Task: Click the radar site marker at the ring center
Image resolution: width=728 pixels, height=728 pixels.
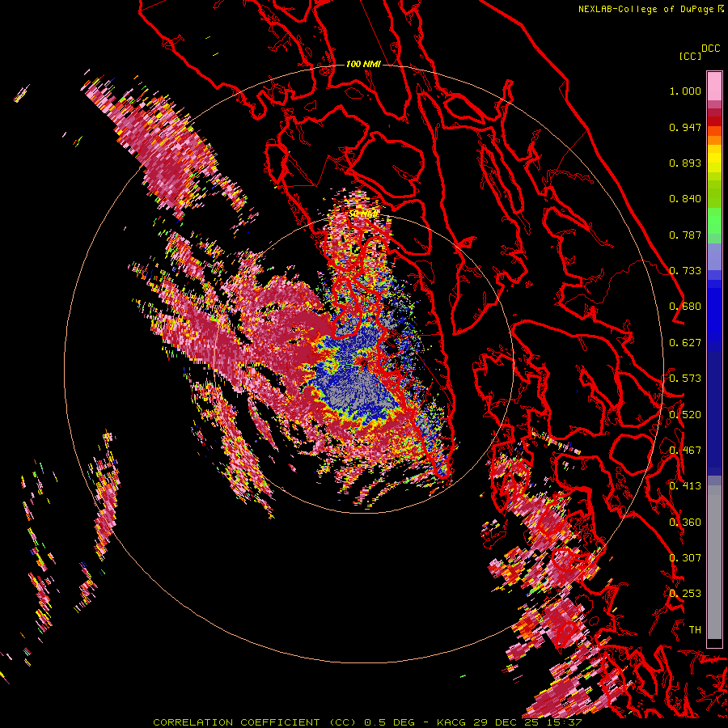Action: pyautogui.click(x=363, y=364)
